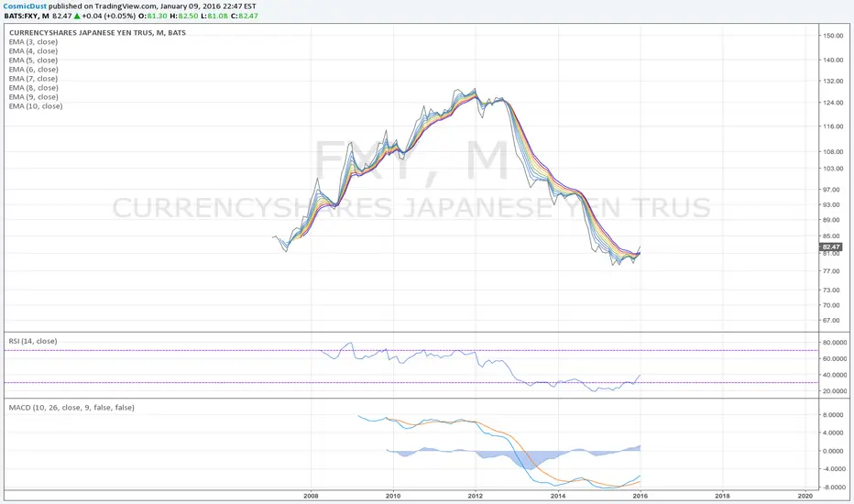The height and width of the screenshot is (504, 854).
Task: Click the 2008 time axis label
Action: (311, 496)
